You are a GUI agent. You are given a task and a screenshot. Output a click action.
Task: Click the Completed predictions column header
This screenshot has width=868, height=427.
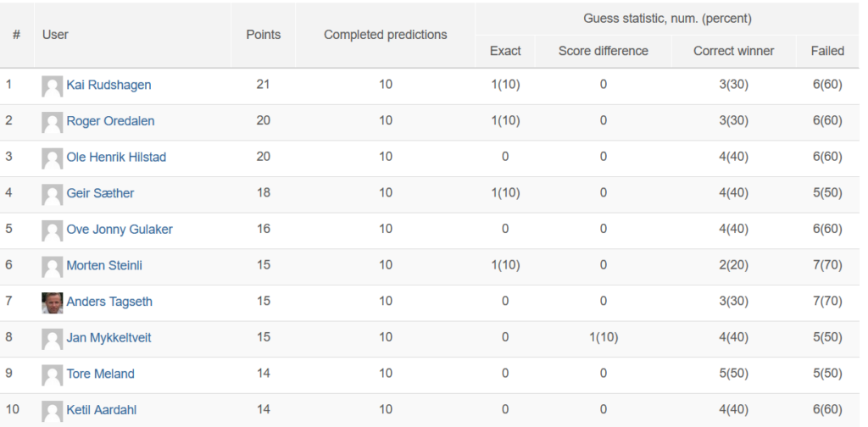click(x=386, y=35)
